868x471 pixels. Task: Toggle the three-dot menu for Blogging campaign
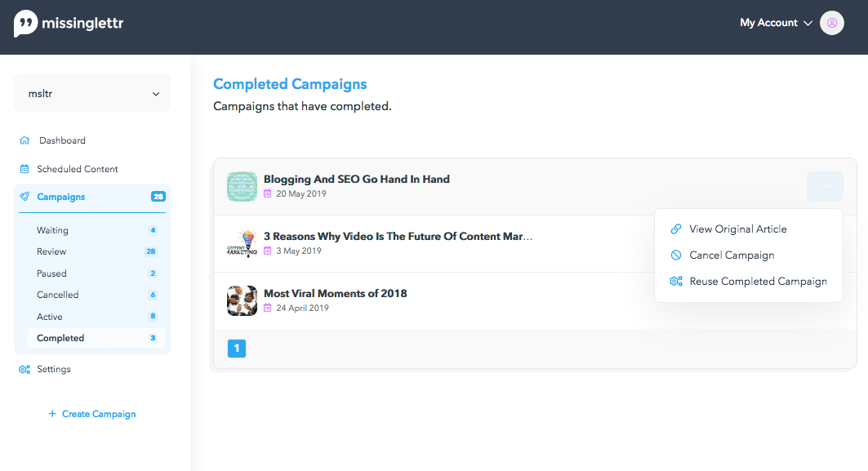point(825,186)
